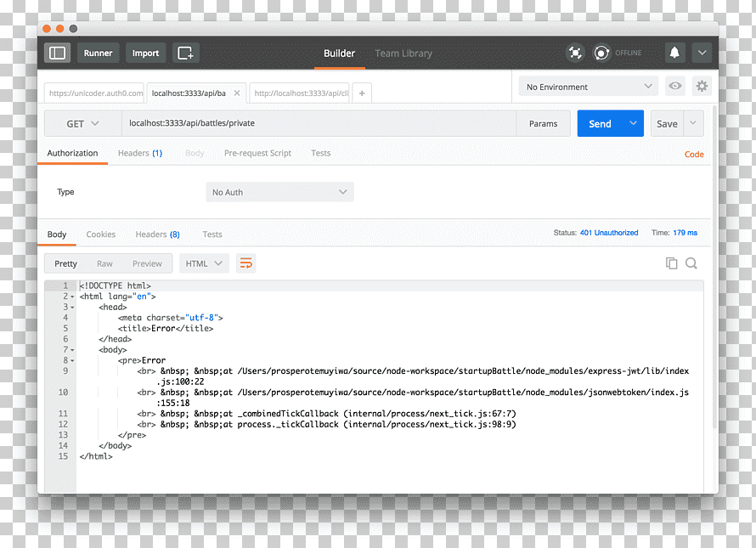Open the Code snippet link

point(694,155)
